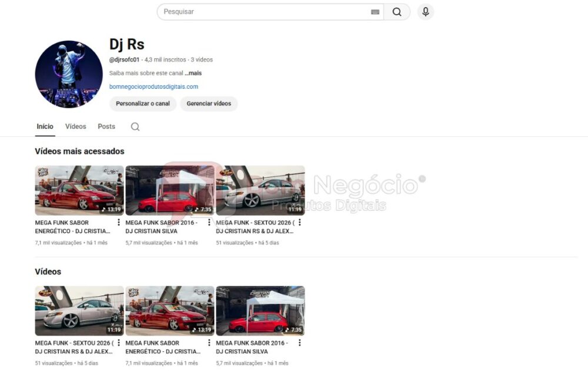Open the on-screen keyboard icon in search
This screenshot has height=392, width=588.
[375, 12]
